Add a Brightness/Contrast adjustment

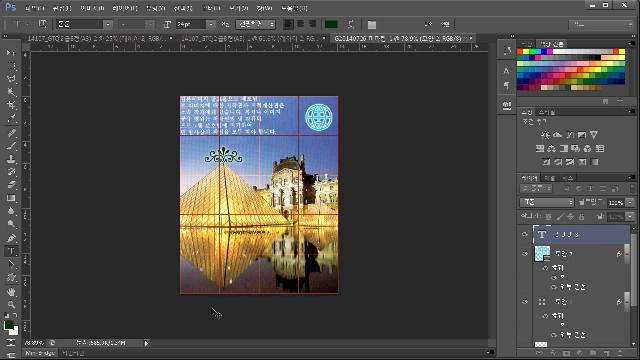click(545, 135)
